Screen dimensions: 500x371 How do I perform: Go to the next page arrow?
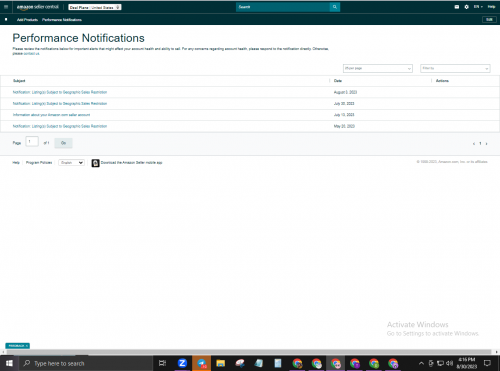tap(487, 144)
